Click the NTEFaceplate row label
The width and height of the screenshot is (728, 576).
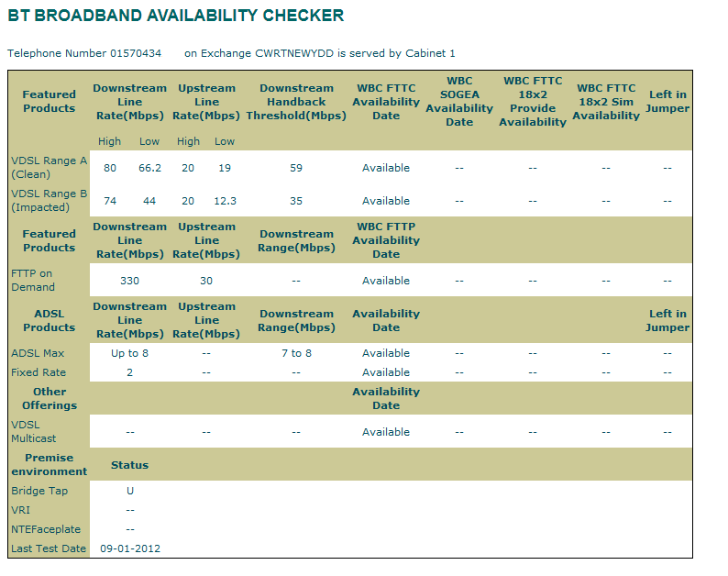tap(46, 529)
